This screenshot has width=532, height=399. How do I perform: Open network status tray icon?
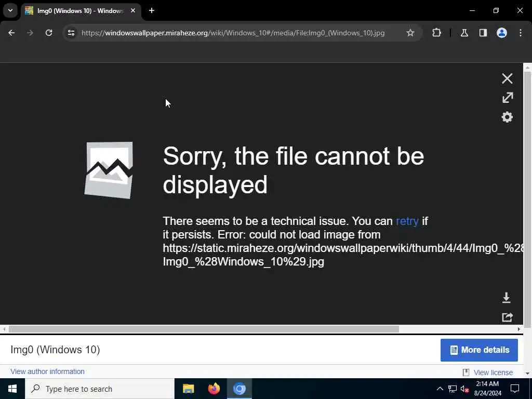coord(453,389)
